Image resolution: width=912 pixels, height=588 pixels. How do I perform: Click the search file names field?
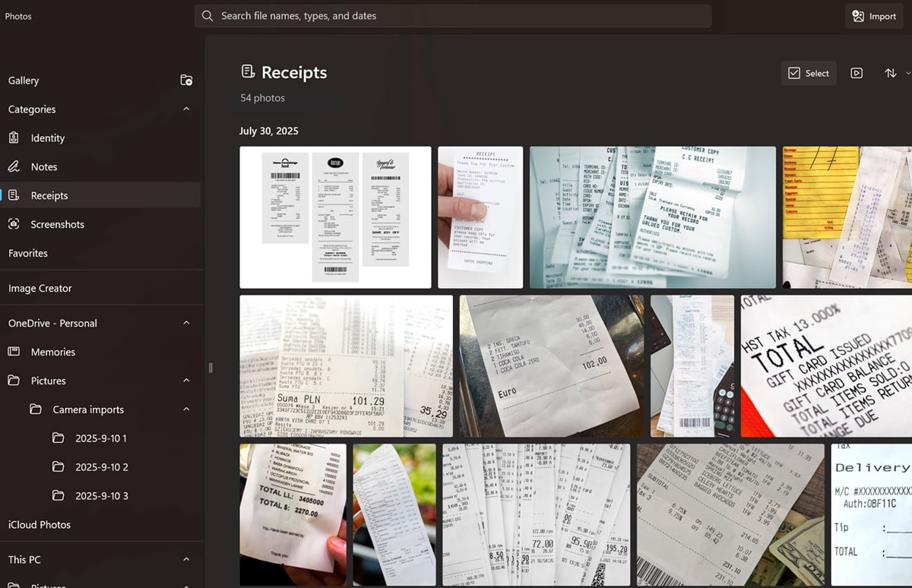point(456,16)
